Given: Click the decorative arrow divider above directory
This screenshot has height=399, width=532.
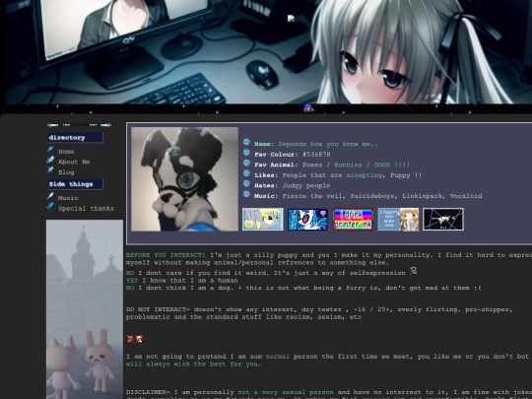Looking at the screenshot, I should (x=80, y=125).
